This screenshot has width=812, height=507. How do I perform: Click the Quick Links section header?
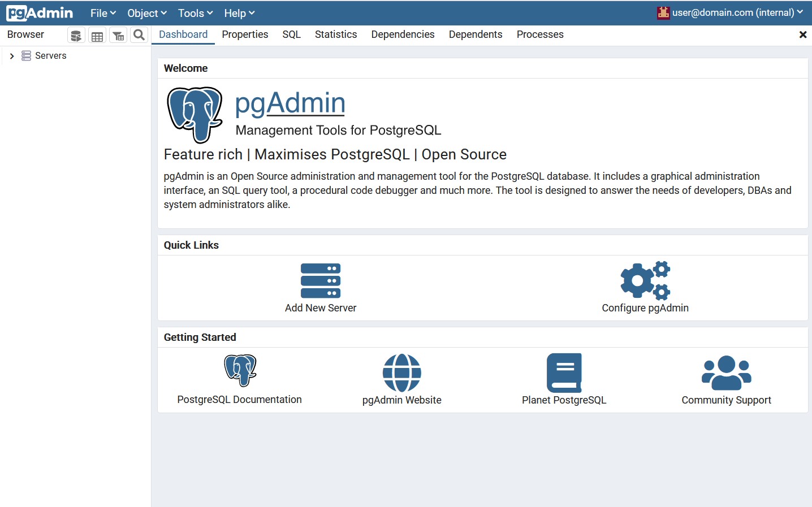(x=191, y=245)
